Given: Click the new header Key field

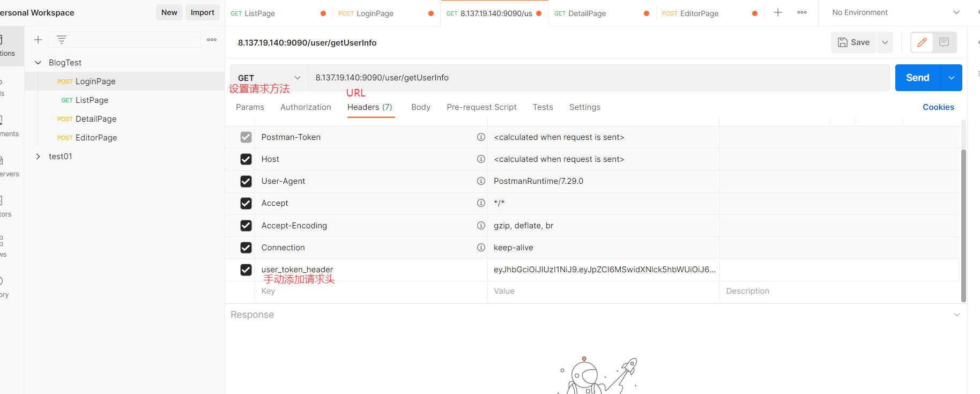Looking at the screenshot, I should click(x=371, y=291).
